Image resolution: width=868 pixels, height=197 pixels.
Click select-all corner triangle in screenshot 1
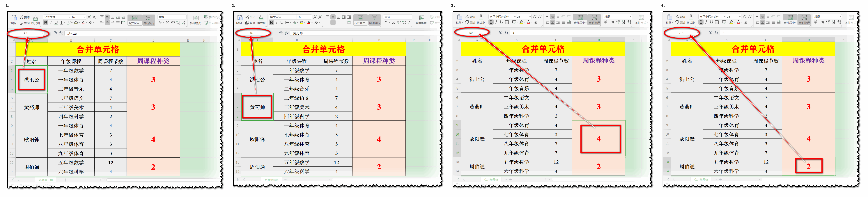pos(13,40)
